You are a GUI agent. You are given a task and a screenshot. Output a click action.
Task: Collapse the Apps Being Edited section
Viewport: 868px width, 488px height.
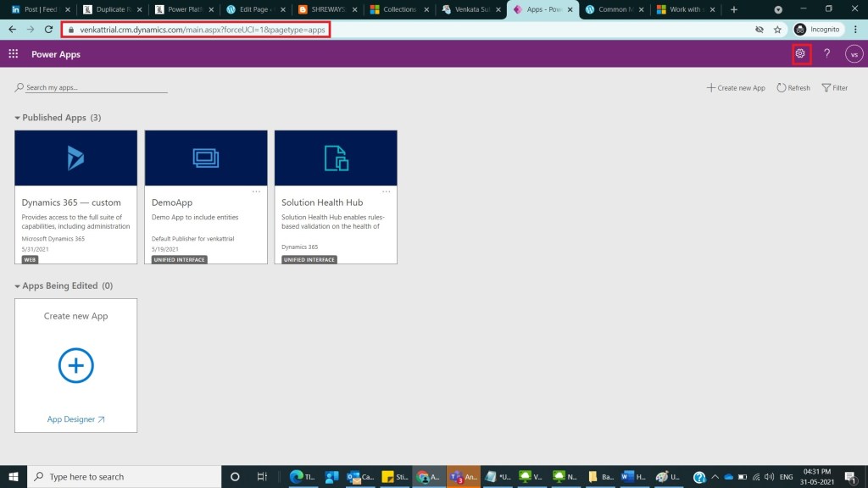[17, 286]
